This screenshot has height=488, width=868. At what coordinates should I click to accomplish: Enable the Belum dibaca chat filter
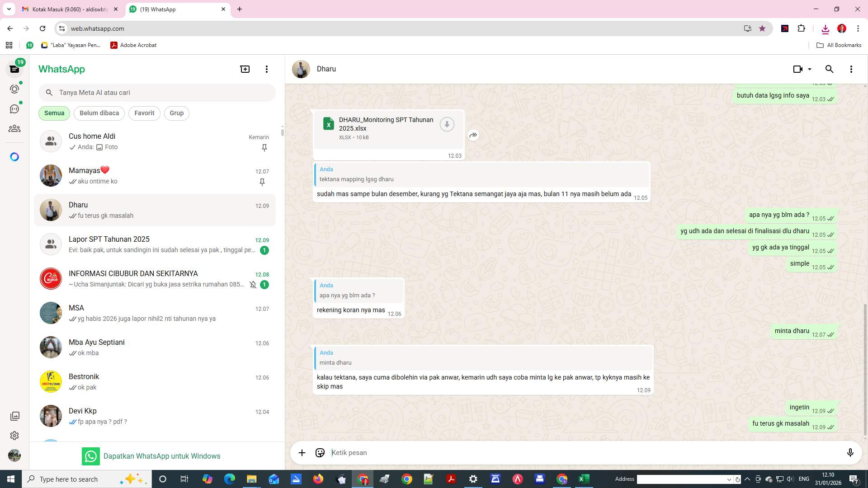(x=99, y=113)
